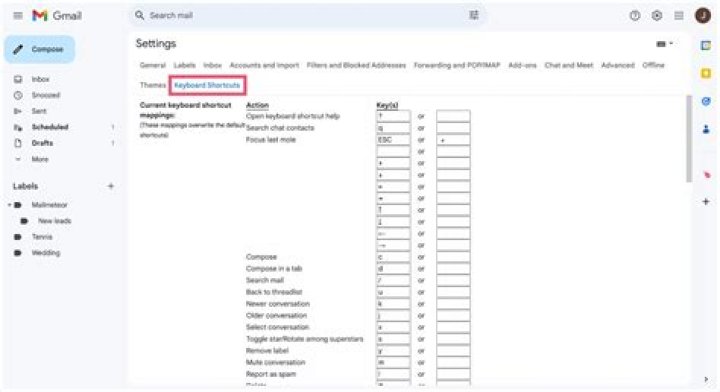Screen dimensions: 720x392
Task: Open the Support help icon
Action: pyautogui.click(x=635, y=16)
